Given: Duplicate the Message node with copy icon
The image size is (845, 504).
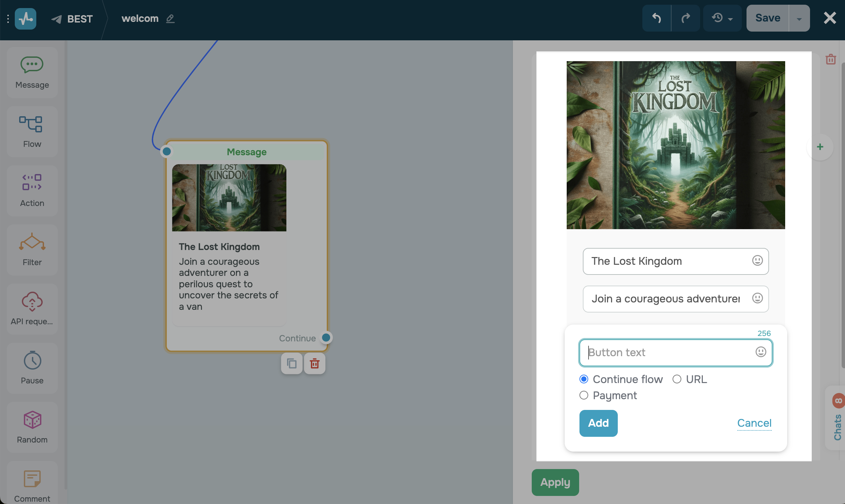Looking at the screenshot, I should 291,364.
